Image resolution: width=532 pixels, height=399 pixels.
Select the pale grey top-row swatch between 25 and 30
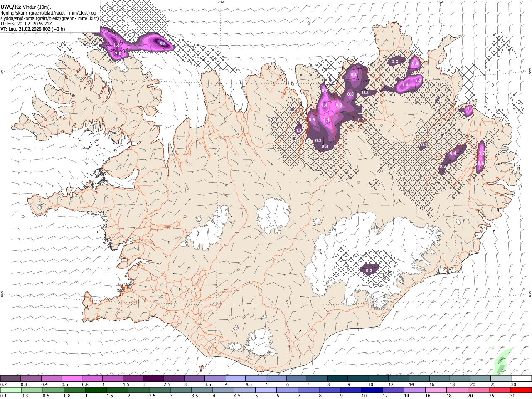[x=500, y=379]
